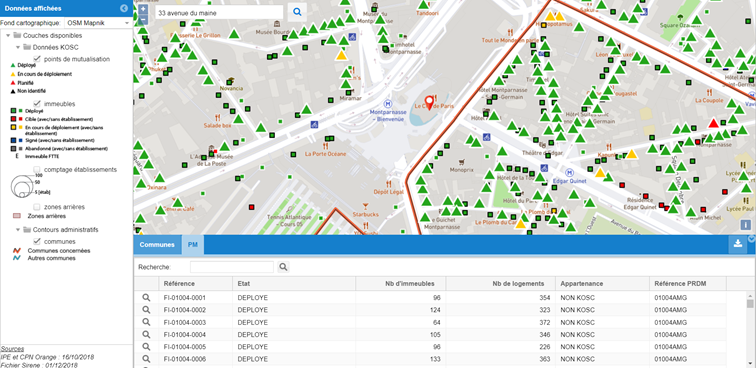756x368 pixels.
Task: Download table data via export icon
Action: pyautogui.click(x=738, y=244)
